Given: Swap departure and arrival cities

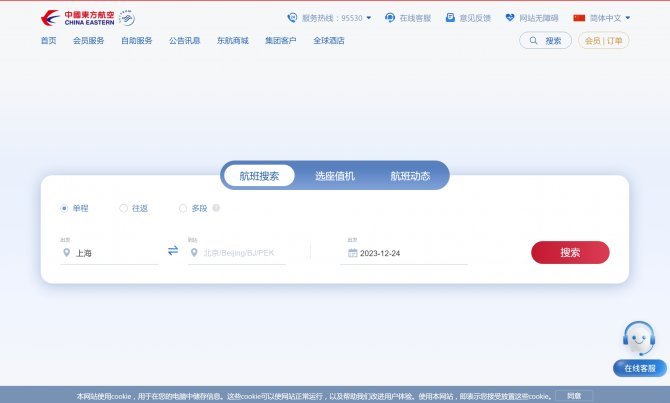Looking at the screenshot, I should point(173,250).
